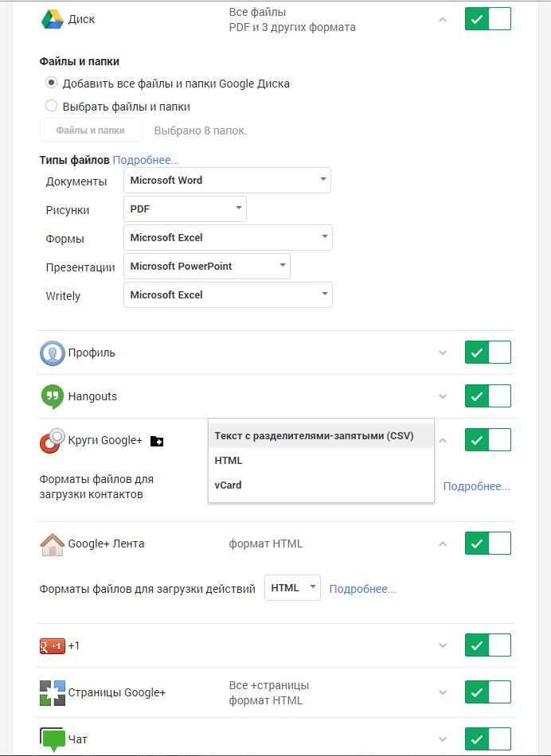Toggle the Диск export switch
The height and width of the screenshot is (756, 551).
click(488, 19)
